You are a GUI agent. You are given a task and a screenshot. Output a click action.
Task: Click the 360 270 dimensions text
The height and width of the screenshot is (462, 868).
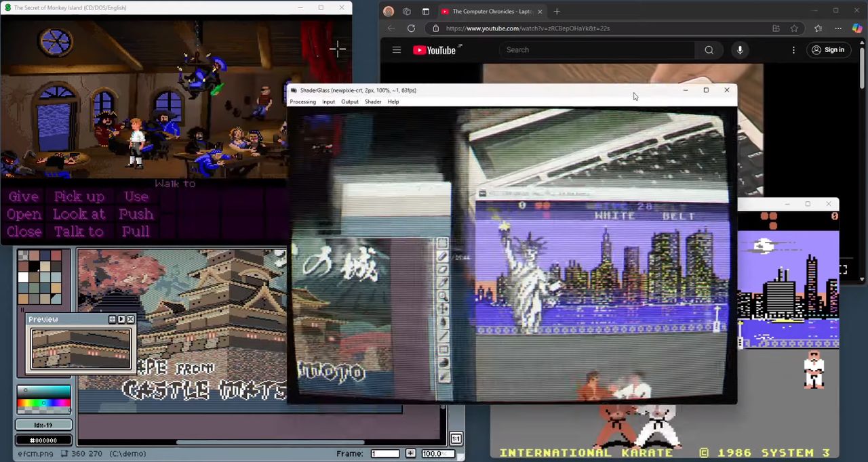pyautogui.click(x=86, y=454)
